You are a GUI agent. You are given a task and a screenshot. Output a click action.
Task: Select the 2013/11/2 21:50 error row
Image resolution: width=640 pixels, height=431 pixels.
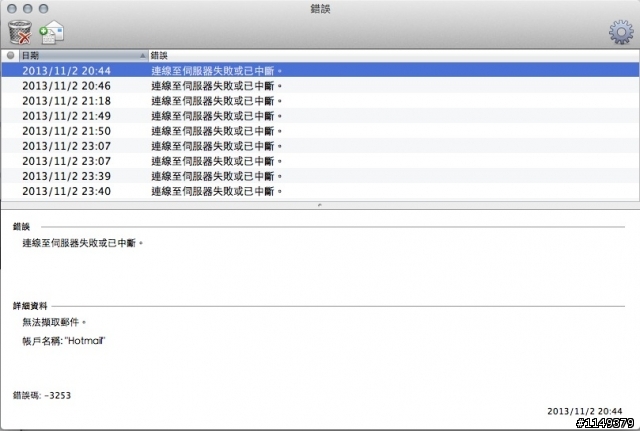[x=320, y=131]
